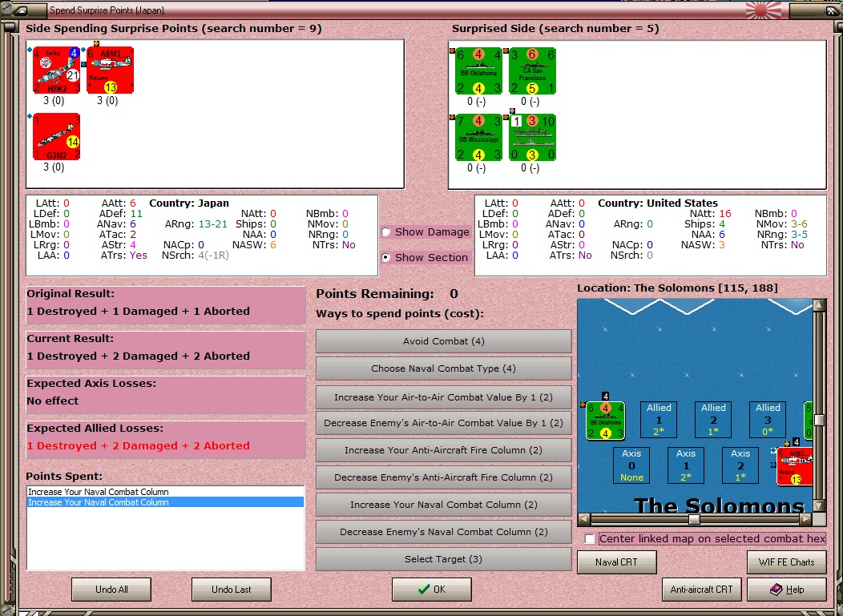The width and height of the screenshot is (843, 616).
Task: Click Increase Your Air-to-Air Combat Value By 1
Action: click(444, 397)
